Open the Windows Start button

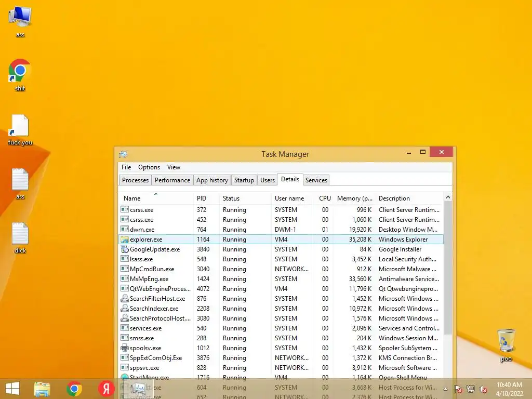12,389
